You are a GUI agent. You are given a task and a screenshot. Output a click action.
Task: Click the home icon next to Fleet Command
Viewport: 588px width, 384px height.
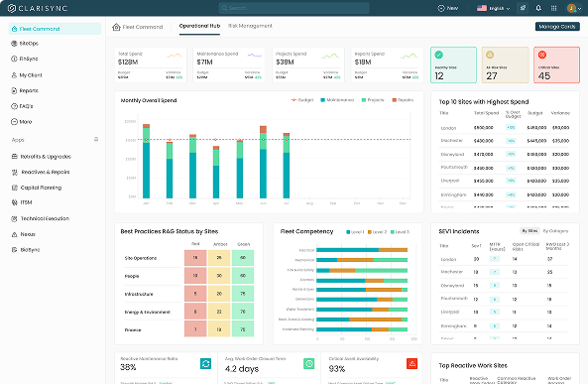(x=116, y=27)
